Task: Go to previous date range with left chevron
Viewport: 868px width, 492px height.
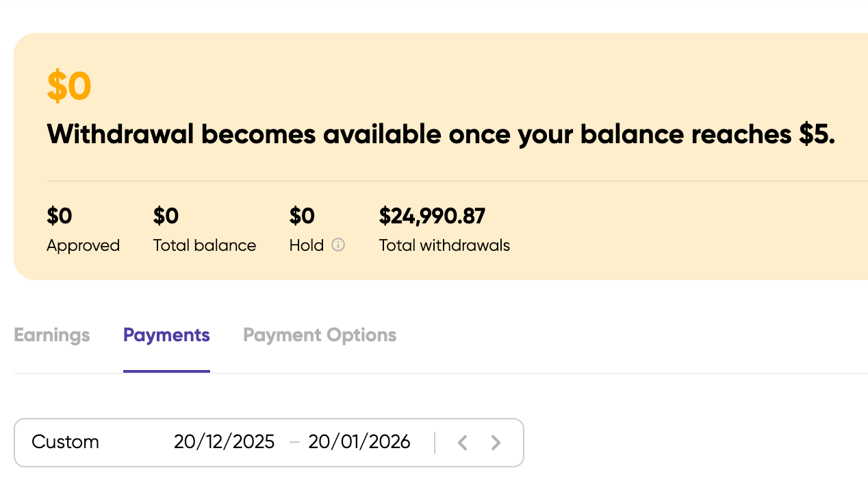Action: click(x=463, y=443)
